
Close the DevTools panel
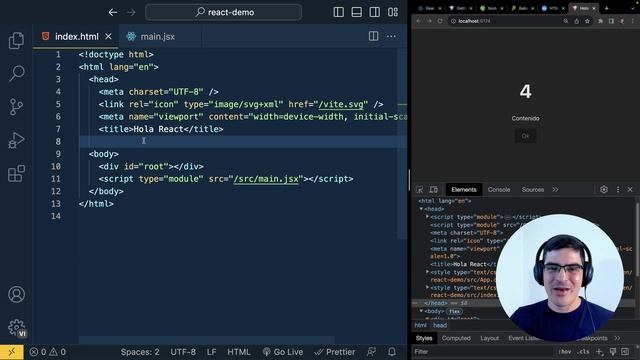(630, 189)
